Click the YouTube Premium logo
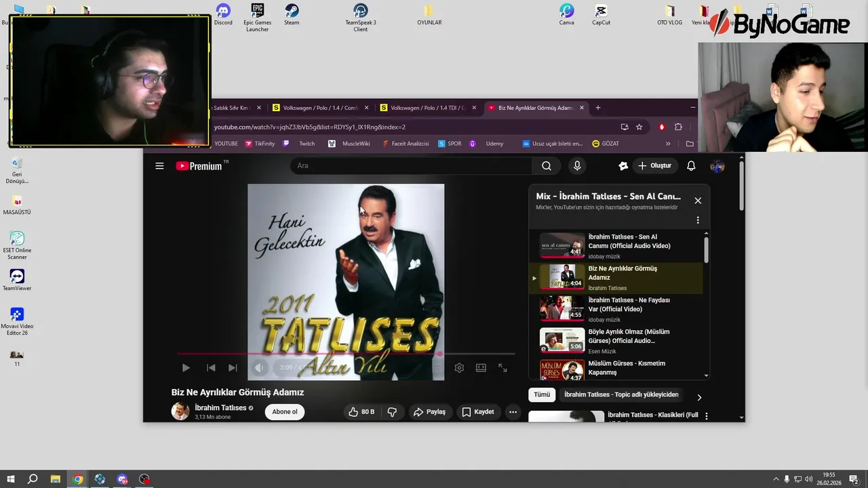The image size is (868, 488). [199, 165]
